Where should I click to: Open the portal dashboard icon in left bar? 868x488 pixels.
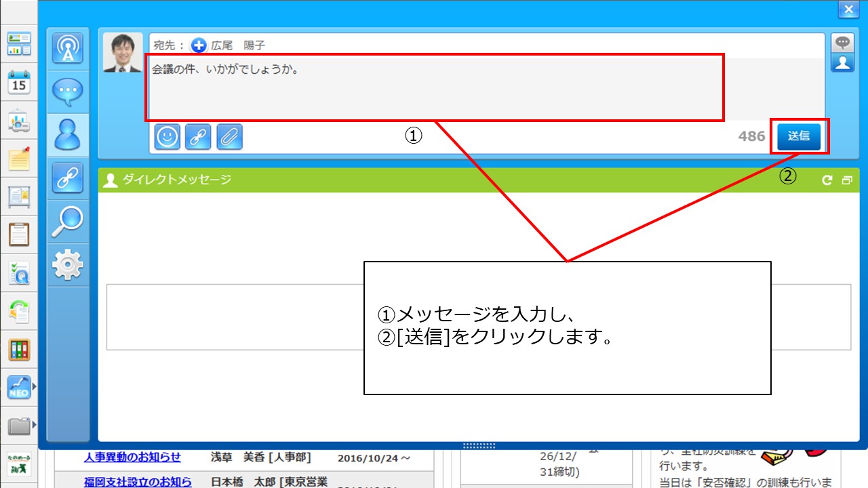19,43
